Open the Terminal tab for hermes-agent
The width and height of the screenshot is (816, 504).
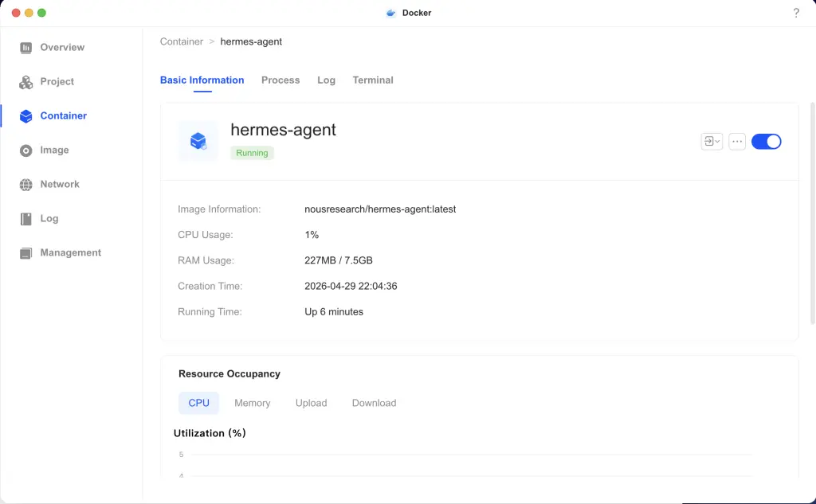(372, 80)
